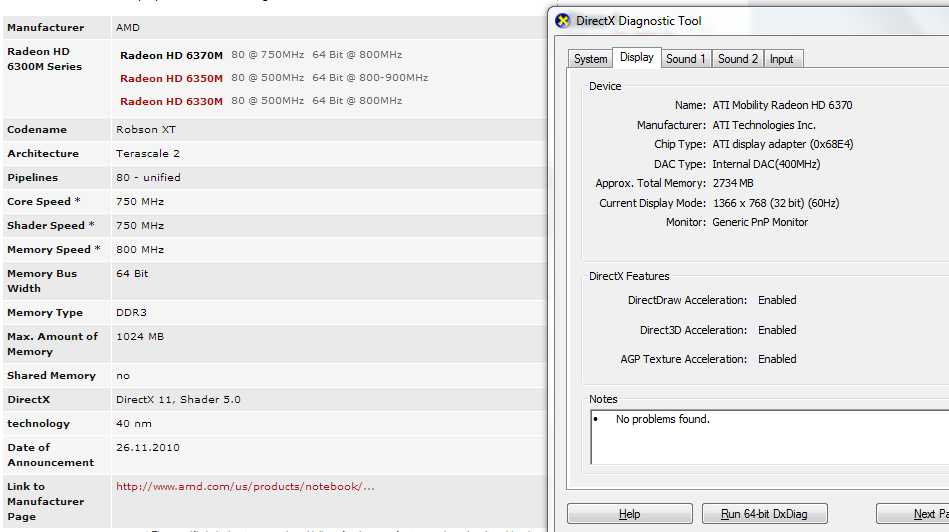Click the 26.11.2010 announcement date

(x=148, y=448)
